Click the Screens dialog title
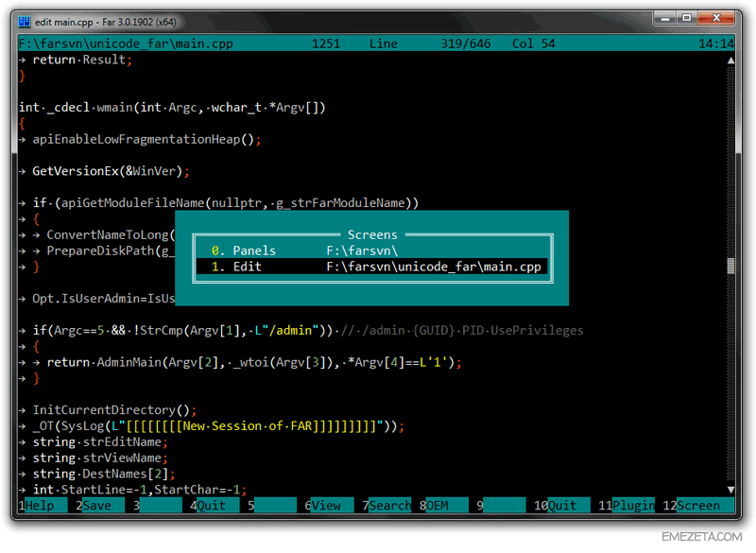This screenshot has width=756, height=553. coord(372,234)
